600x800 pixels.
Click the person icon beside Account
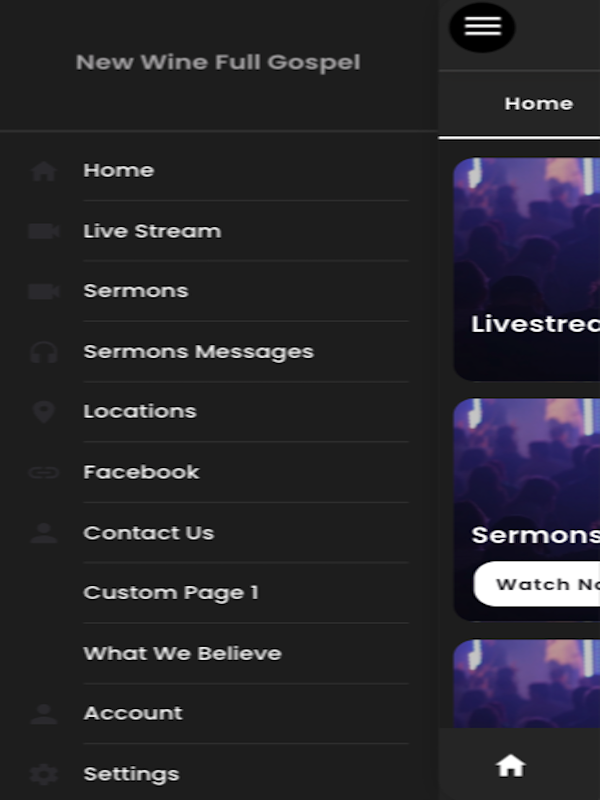(43, 714)
